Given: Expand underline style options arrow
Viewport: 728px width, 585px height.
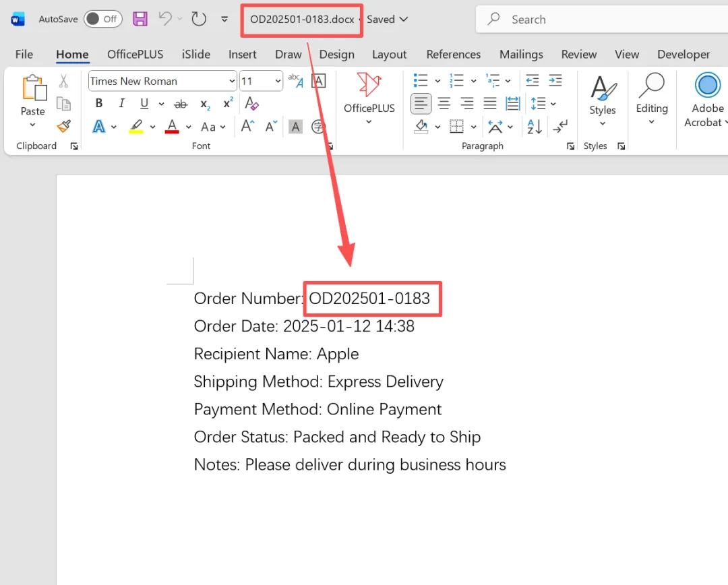Looking at the screenshot, I should [161, 104].
